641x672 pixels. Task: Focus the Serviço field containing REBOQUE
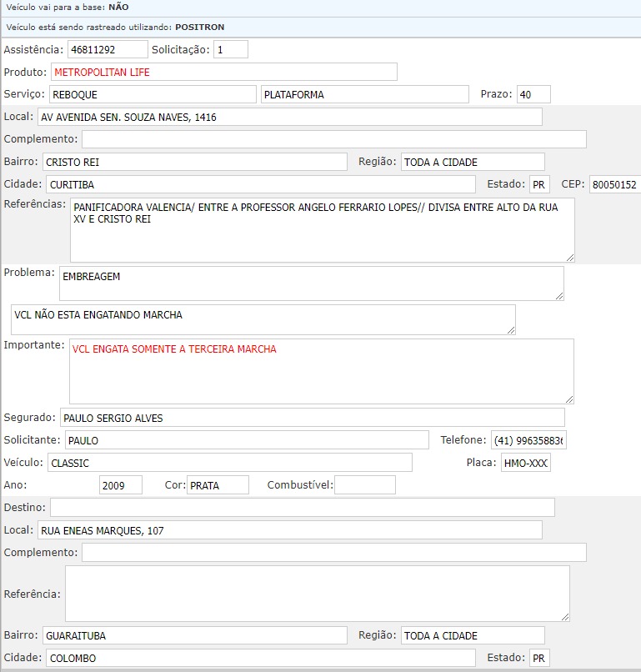[153, 94]
